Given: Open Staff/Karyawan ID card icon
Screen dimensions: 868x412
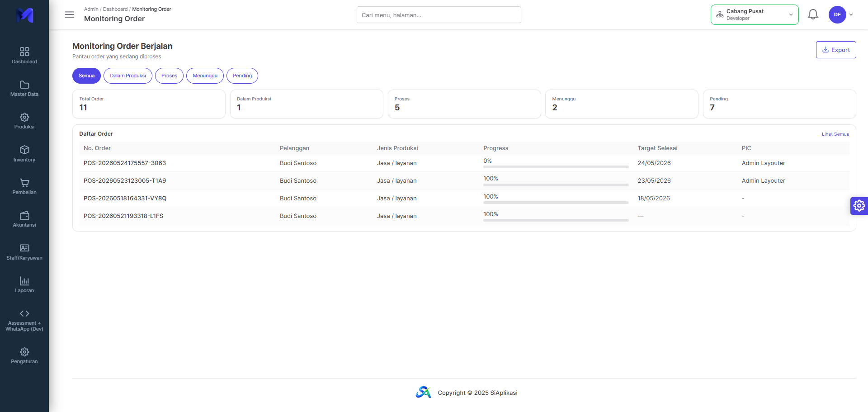Looking at the screenshot, I should (x=24, y=248).
